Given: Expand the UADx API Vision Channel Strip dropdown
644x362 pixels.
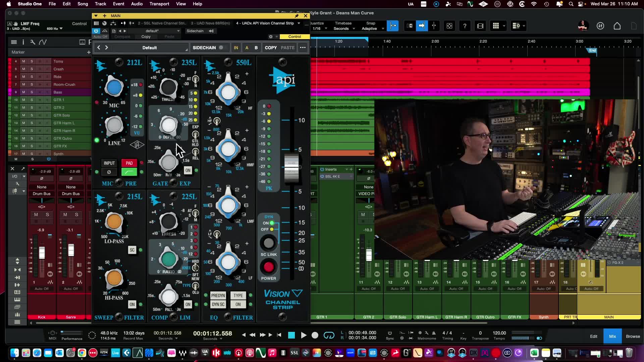Looking at the screenshot, I should [299, 23].
